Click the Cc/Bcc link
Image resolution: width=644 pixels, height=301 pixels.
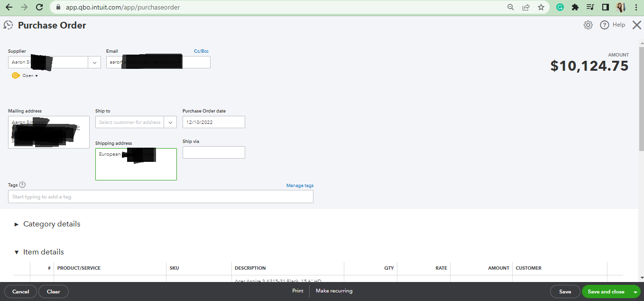tap(201, 51)
